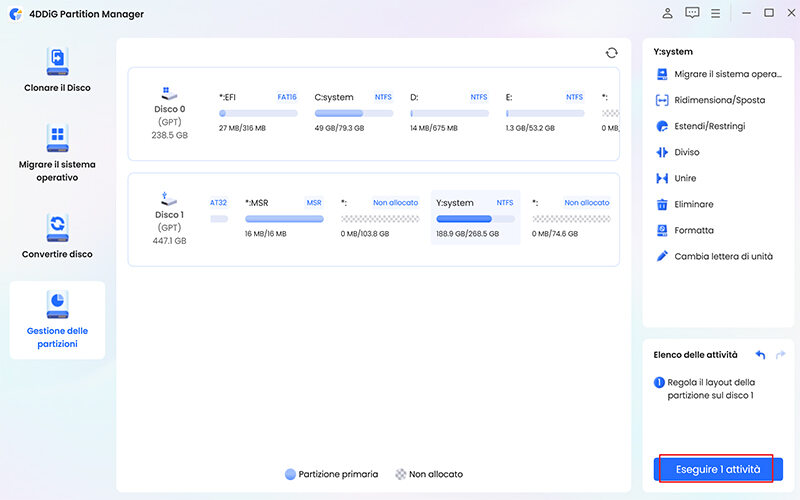Click the Formatta option
The height and width of the screenshot is (500, 800).
click(694, 230)
